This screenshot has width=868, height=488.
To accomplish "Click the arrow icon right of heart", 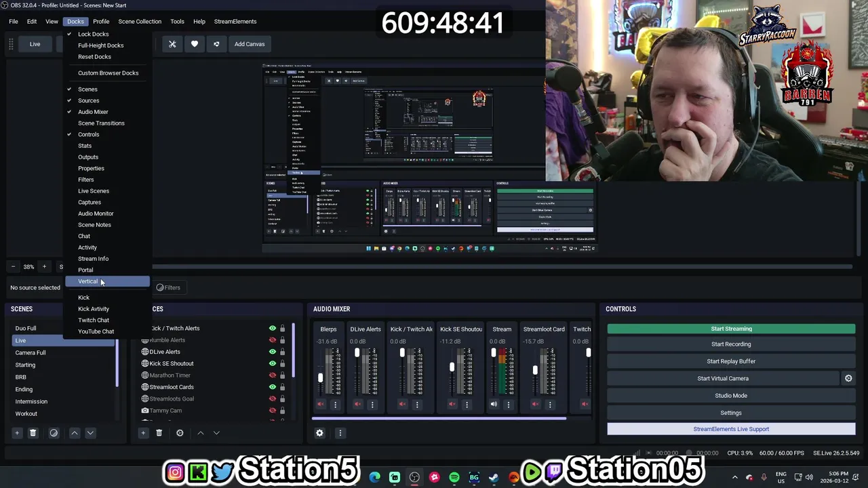I will pos(216,44).
